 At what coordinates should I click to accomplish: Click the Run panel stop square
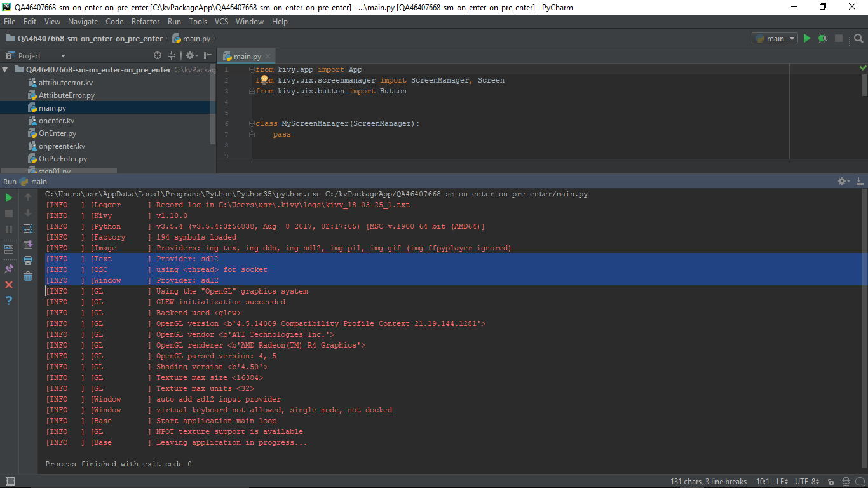pyautogui.click(x=9, y=213)
